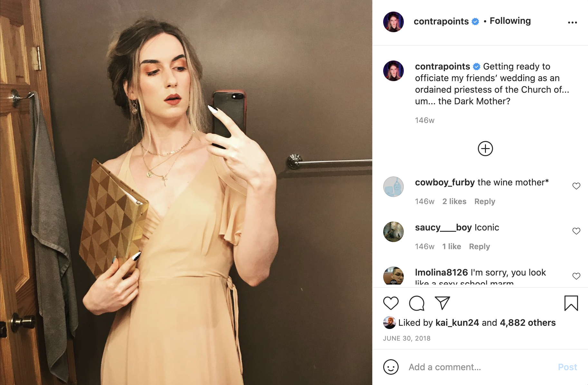View cowboy_furby's profile picture

click(394, 187)
